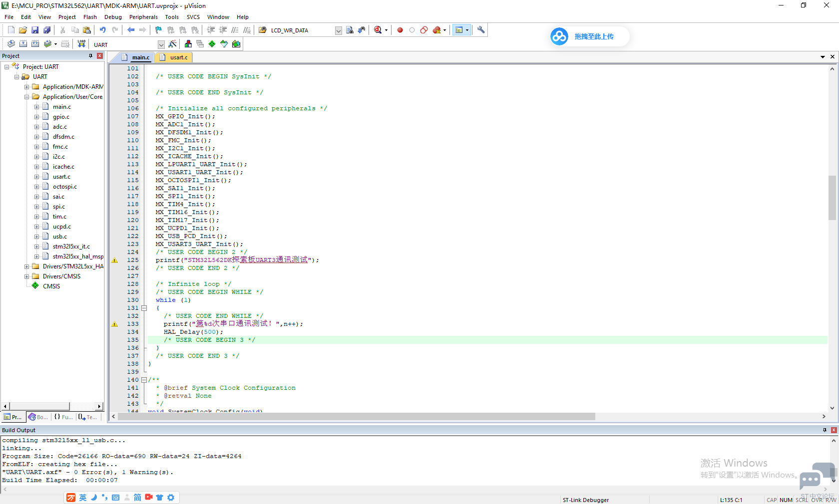839x504 pixels.
Task: Rebuild all target files icon
Action: (35, 44)
